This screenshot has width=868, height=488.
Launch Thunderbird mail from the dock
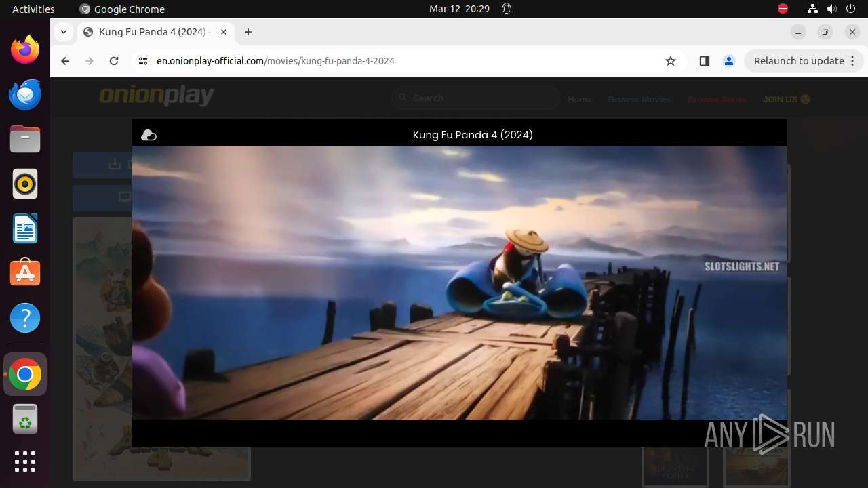(25, 95)
